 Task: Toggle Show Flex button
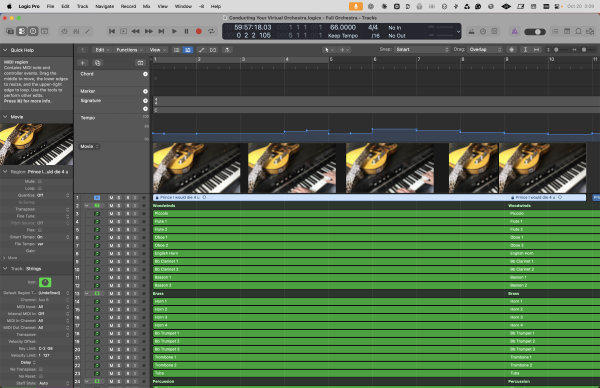tap(213, 50)
